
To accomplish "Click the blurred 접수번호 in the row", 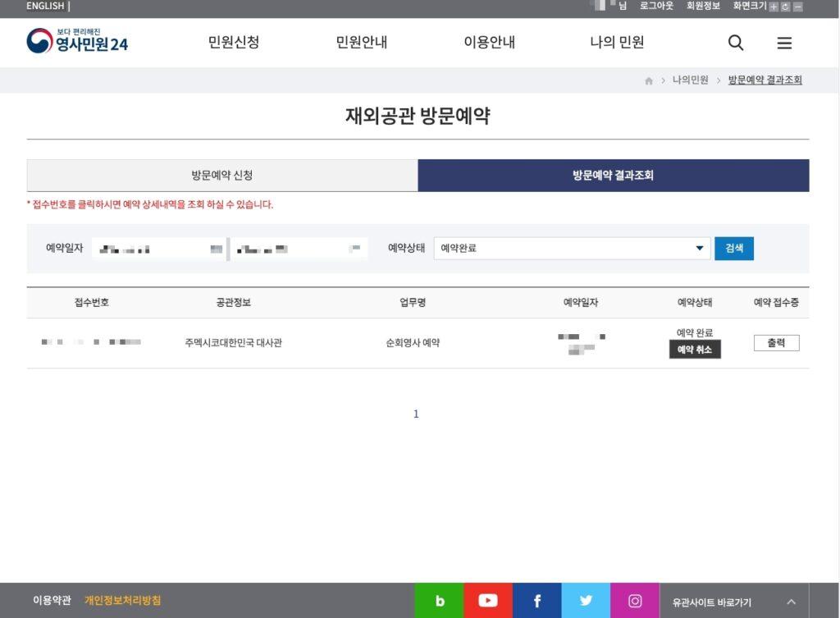I will pos(91,342).
